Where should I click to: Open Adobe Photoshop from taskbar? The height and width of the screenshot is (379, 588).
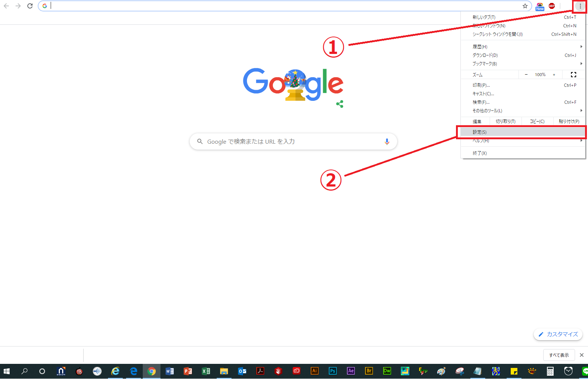coord(333,371)
